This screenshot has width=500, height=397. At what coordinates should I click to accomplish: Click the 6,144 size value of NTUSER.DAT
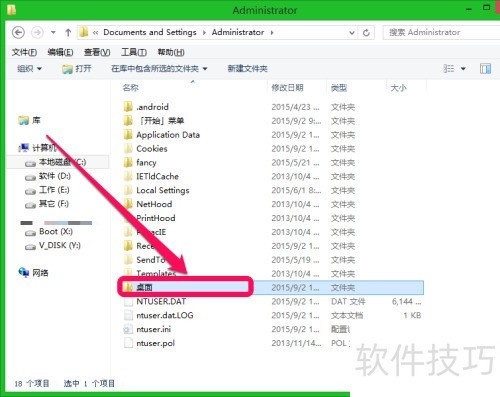coord(406,302)
